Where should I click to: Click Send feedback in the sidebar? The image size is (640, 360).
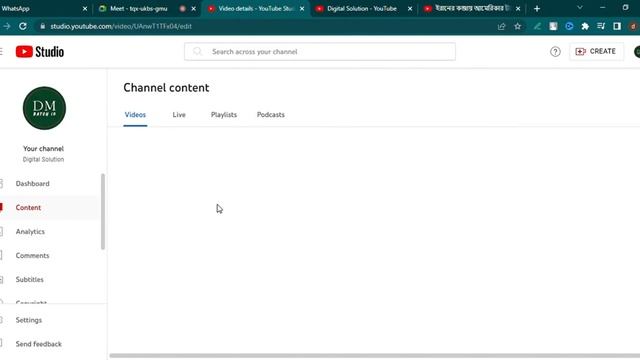tap(38, 344)
